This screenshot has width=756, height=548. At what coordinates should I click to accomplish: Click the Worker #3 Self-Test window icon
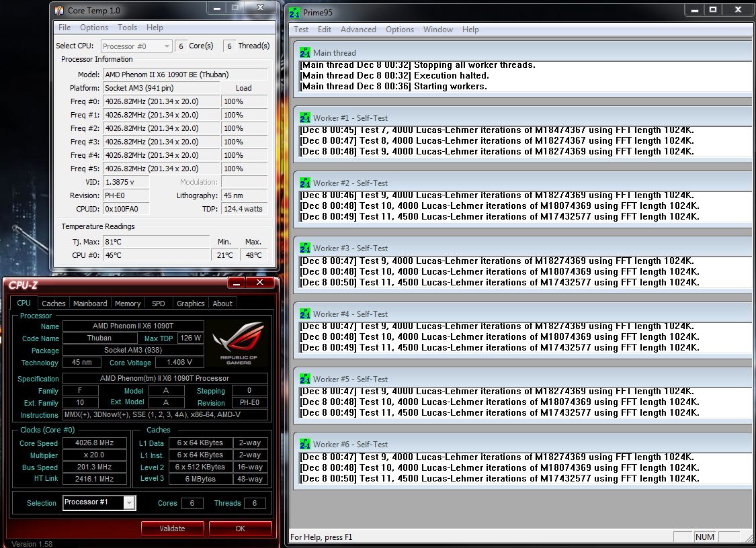[304, 248]
